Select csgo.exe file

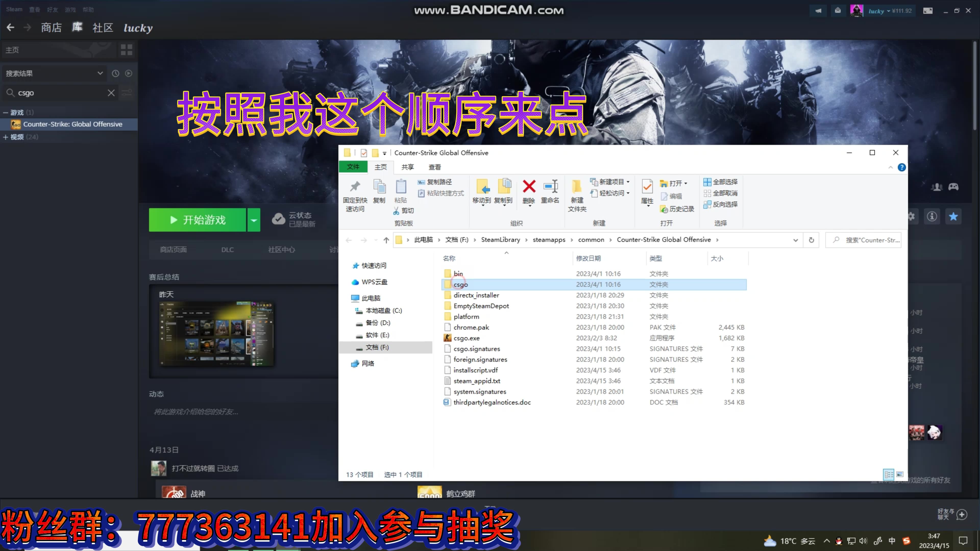(467, 338)
